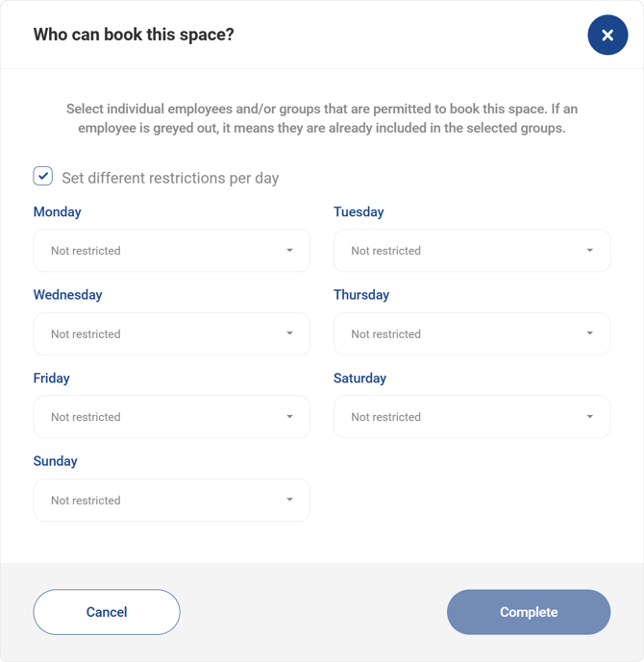Screen dimensions: 644x662
Task: Open Monday's 'Not restricted' select field
Action: [154, 251]
